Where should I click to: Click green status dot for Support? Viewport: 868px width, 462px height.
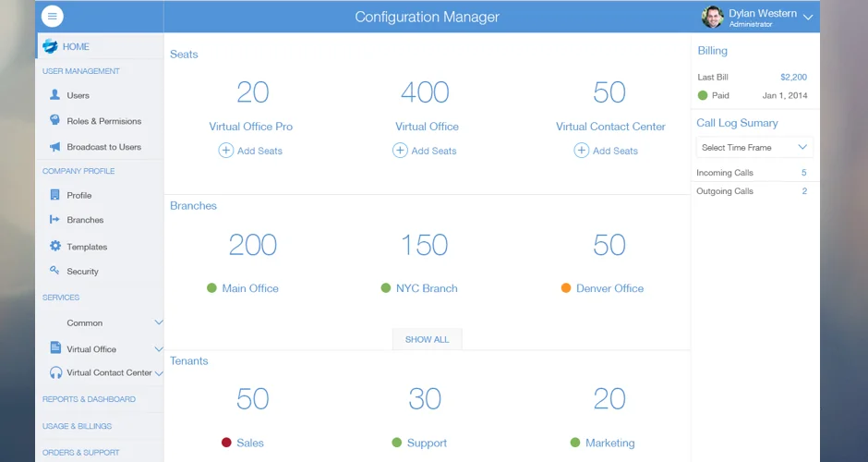[396, 443]
